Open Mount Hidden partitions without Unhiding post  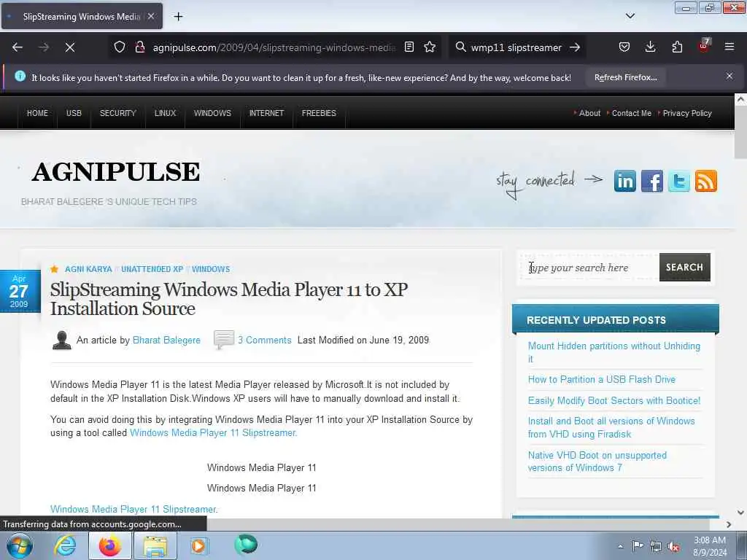[x=614, y=352]
